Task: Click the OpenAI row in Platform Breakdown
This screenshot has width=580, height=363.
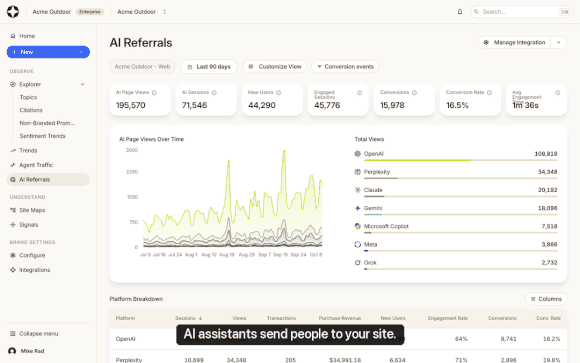Action: (x=338, y=339)
